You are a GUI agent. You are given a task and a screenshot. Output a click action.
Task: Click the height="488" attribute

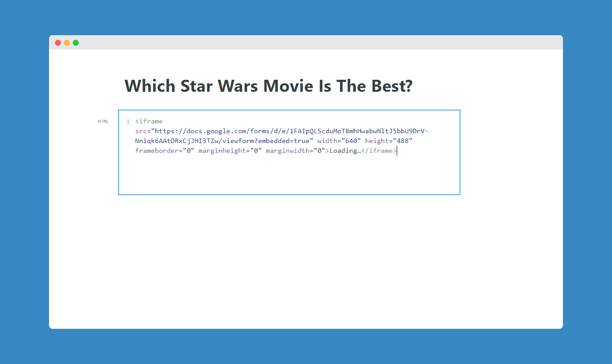click(x=389, y=141)
